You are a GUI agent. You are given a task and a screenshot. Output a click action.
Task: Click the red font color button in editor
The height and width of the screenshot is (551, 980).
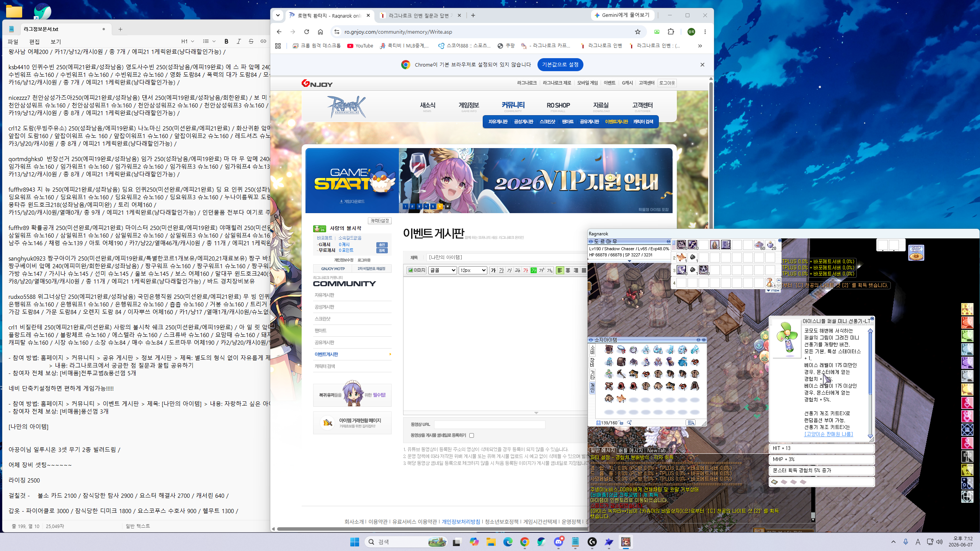526,271
